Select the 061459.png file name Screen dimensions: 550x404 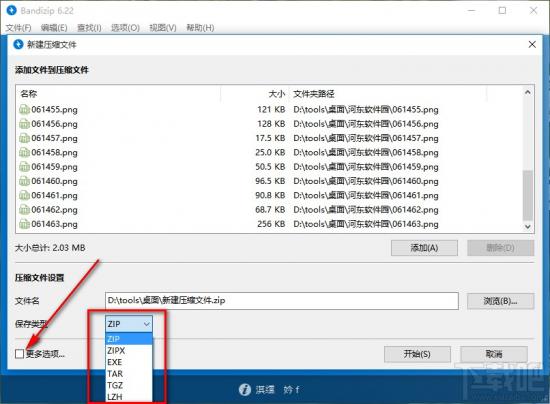54,167
